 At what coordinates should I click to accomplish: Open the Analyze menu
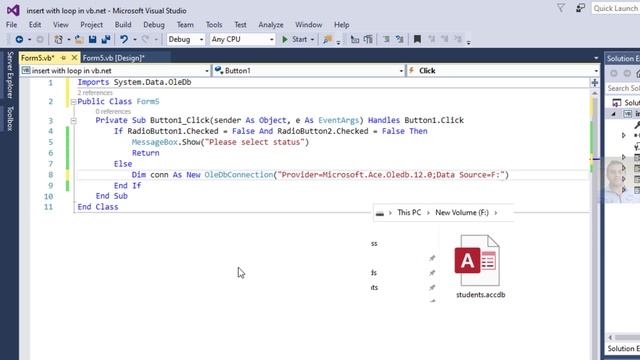click(271, 24)
